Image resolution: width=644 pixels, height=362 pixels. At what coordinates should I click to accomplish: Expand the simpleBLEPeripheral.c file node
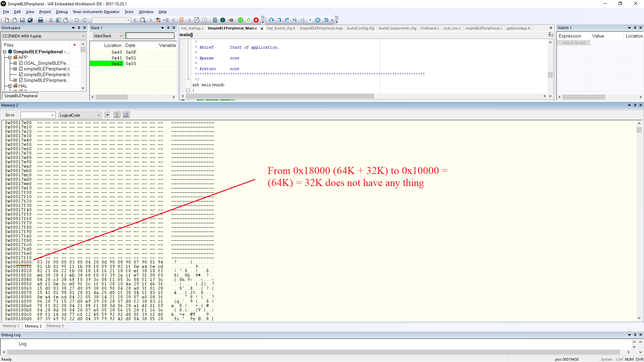coord(15,69)
